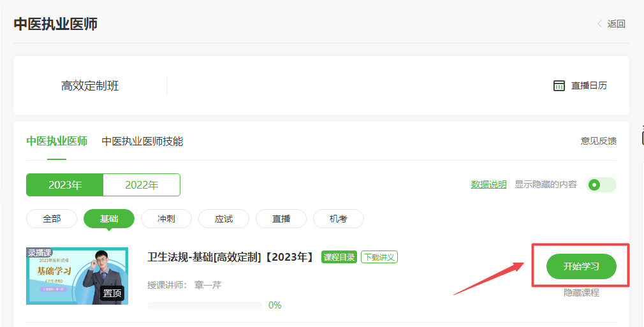Open the 课程目录 course catalog

click(339, 257)
